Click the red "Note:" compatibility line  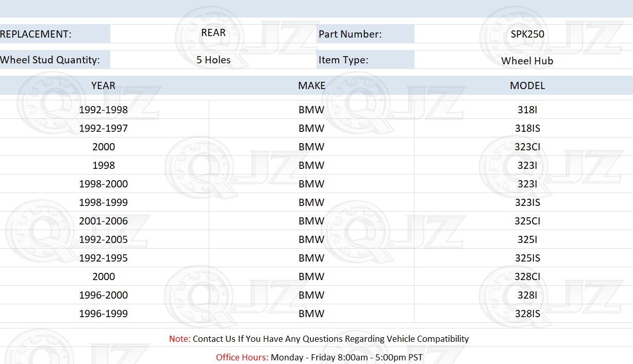pyautogui.click(x=319, y=339)
